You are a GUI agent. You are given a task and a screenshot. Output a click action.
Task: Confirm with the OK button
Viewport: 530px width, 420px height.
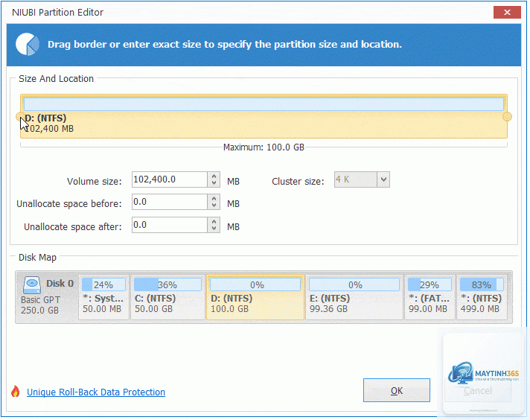point(397,390)
